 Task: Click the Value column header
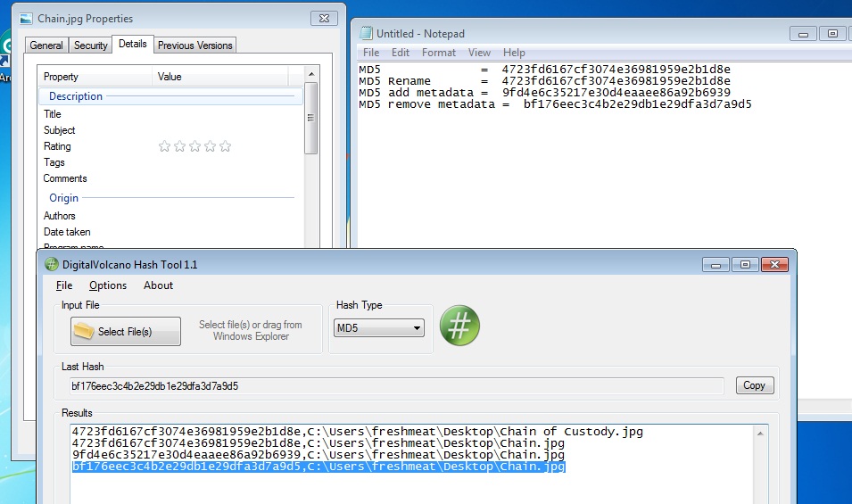[220, 77]
